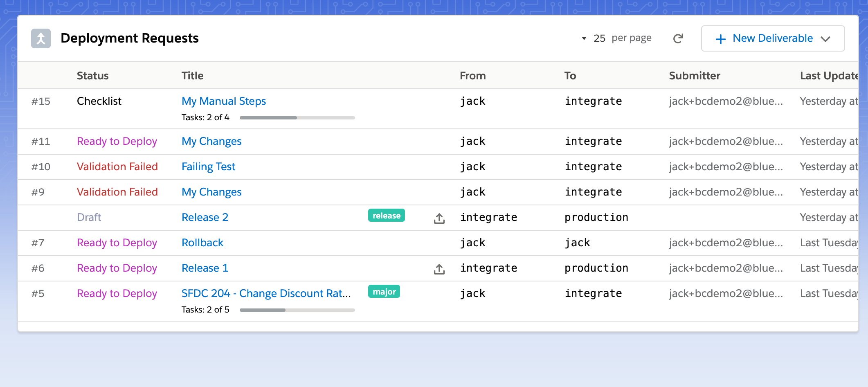Click integrate source in Release 2 row
The image size is (868, 387).
489,217
